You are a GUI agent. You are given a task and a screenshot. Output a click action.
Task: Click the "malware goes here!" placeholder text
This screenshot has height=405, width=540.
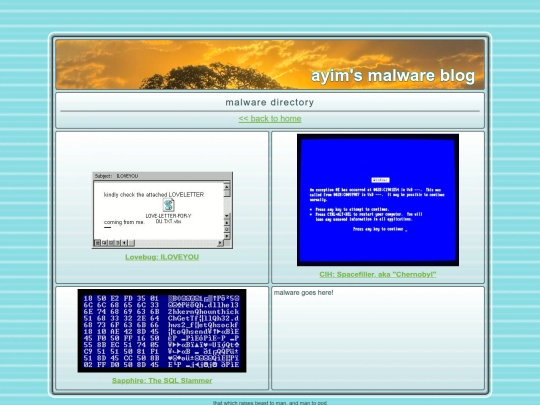click(x=303, y=293)
